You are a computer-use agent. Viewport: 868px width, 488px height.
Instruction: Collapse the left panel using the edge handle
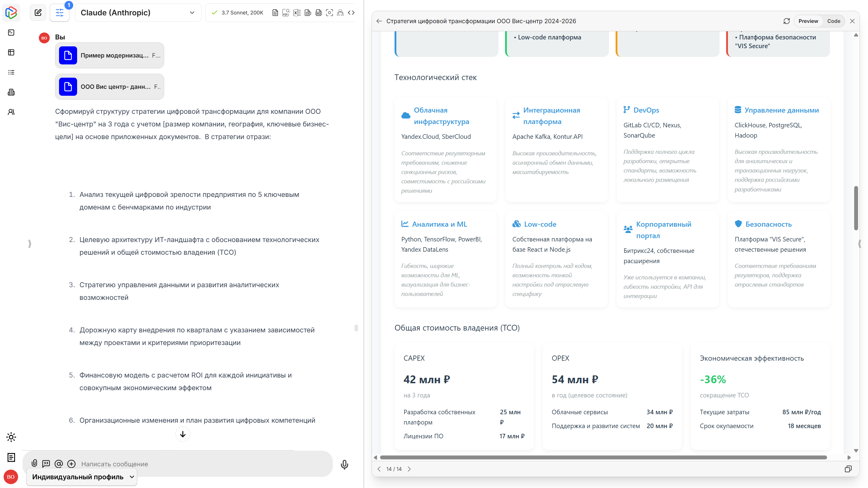(x=30, y=244)
